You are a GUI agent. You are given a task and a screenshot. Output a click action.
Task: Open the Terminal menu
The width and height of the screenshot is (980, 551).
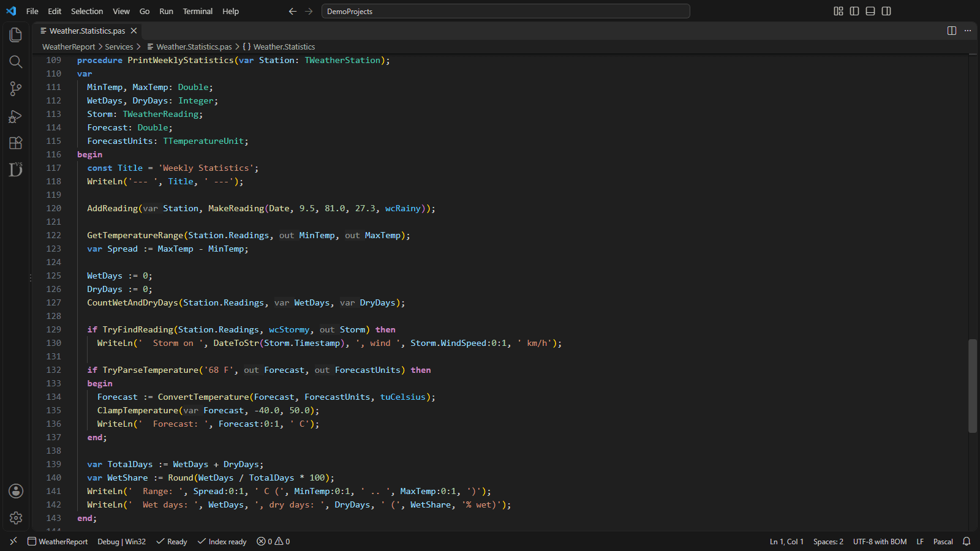(198, 11)
